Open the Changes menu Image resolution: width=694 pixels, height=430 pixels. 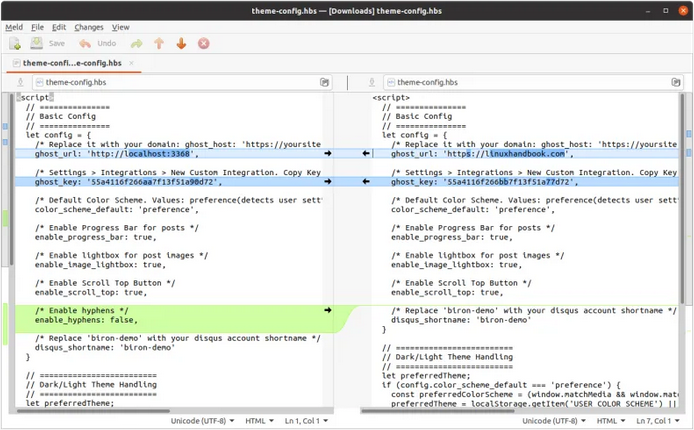coord(89,27)
